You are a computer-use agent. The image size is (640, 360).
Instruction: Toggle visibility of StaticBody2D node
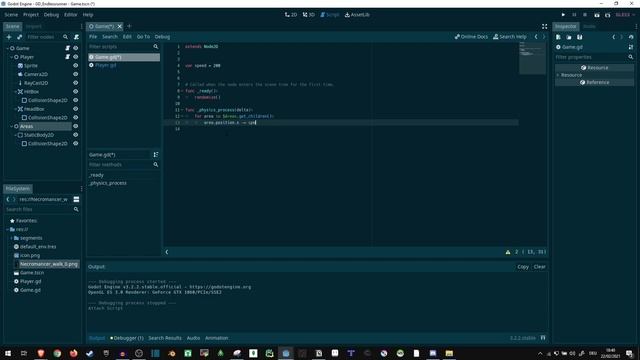pyautogui.click(x=76, y=135)
